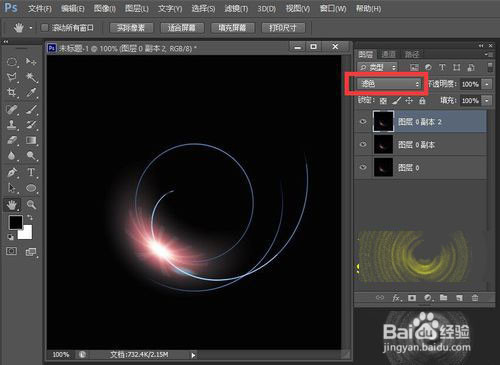Filter layers for type layers

click(x=442, y=68)
